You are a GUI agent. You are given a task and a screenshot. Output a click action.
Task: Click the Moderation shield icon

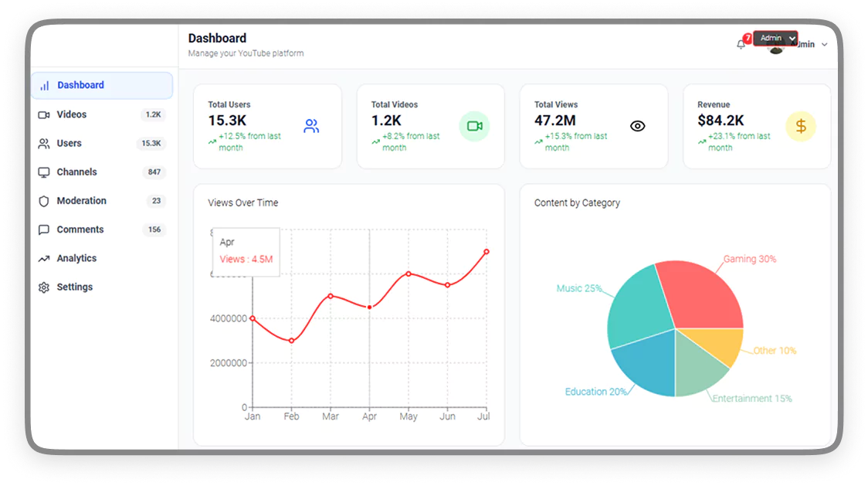(x=44, y=201)
